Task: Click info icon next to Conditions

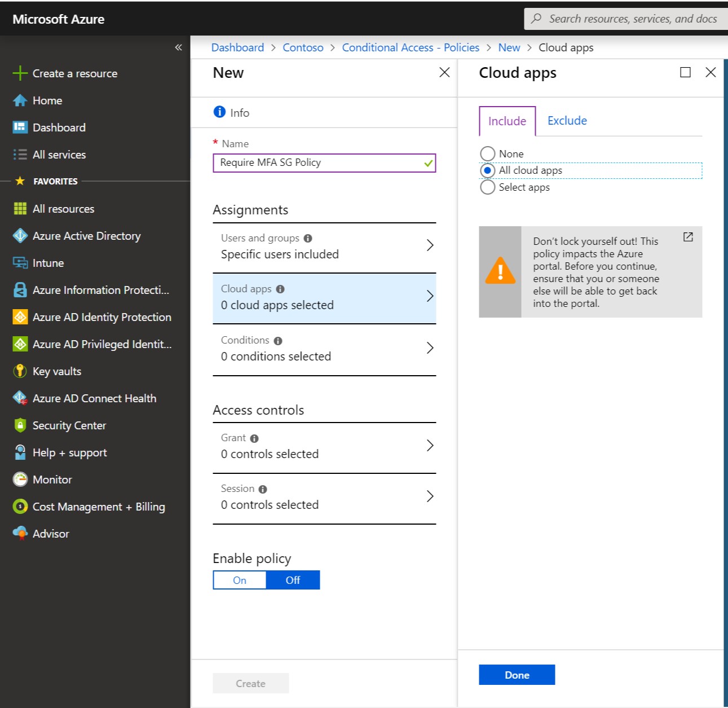Action: [278, 341]
